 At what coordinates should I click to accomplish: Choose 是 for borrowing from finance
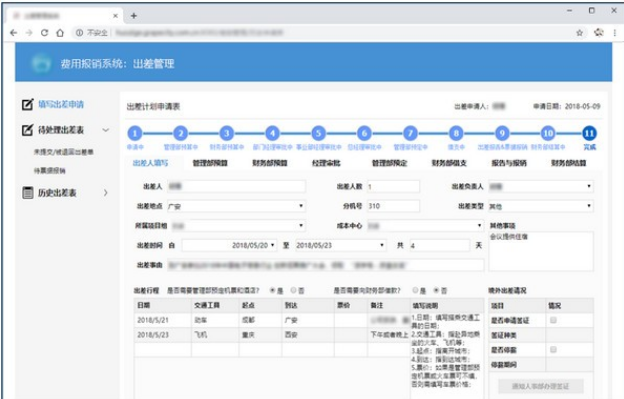tap(415, 290)
